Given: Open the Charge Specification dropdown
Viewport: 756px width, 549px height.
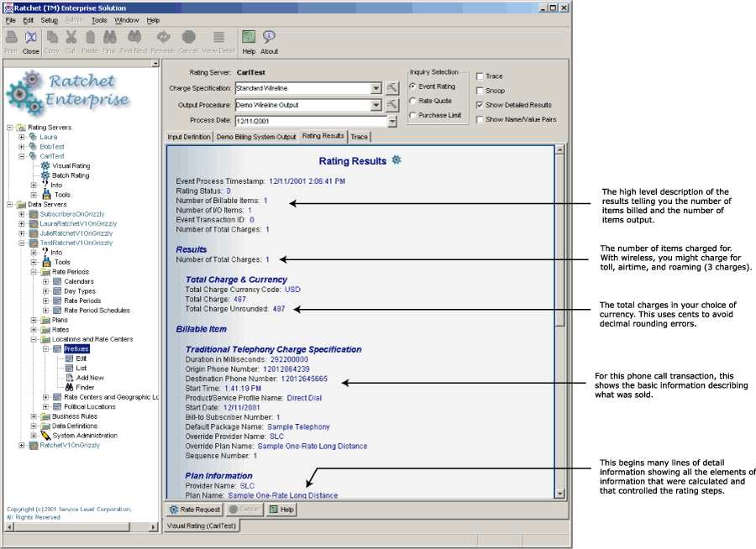Looking at the screenshot, I should (x=376, y=88).
